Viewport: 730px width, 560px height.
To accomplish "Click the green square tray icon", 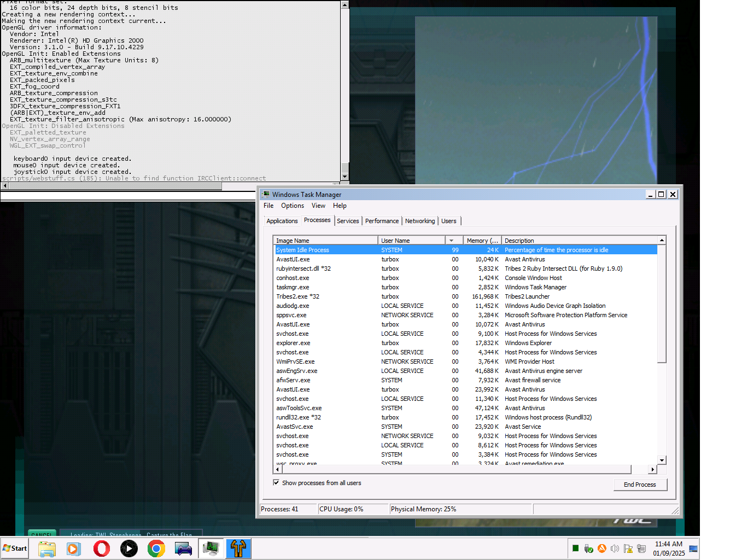I will [x=575, y=549].
